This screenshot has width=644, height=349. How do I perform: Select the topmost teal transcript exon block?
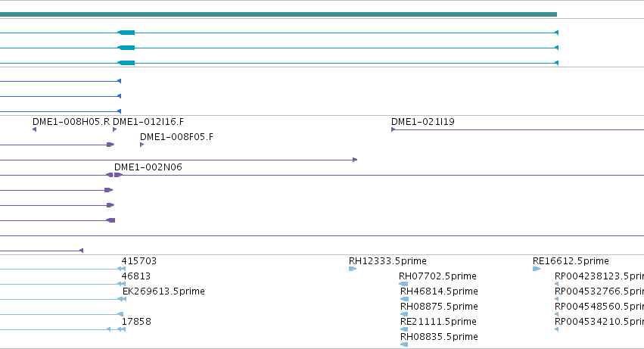click(x=126, y=33)
